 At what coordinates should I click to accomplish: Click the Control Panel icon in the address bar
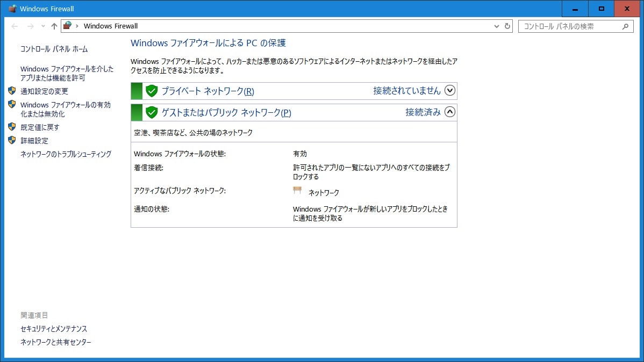(x=67, y=25)
